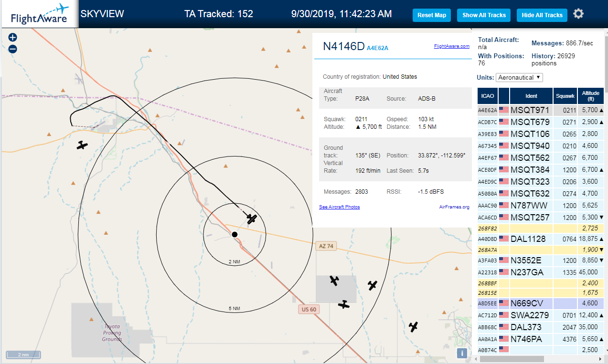The image size is (608, 364).
Task: Click Hide All Tracks button
Action: pos(542,15)
